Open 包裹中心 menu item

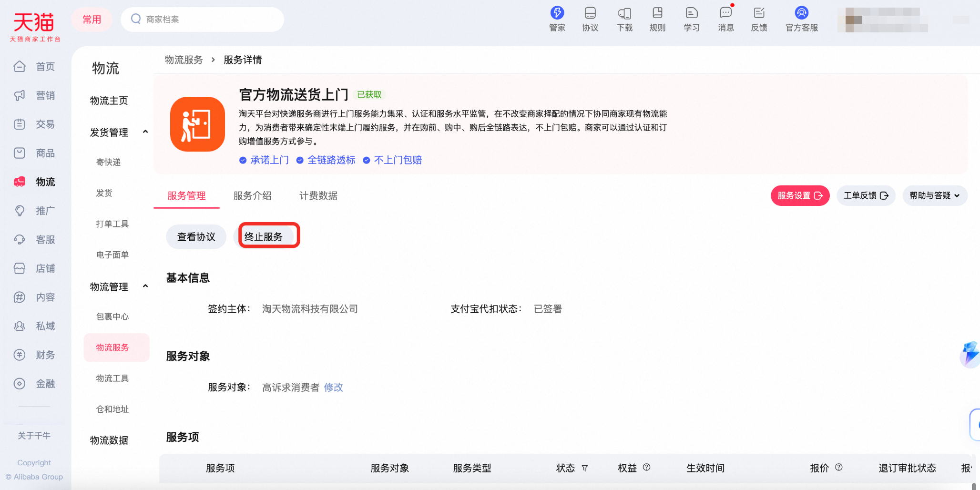(x=112, y=316)
